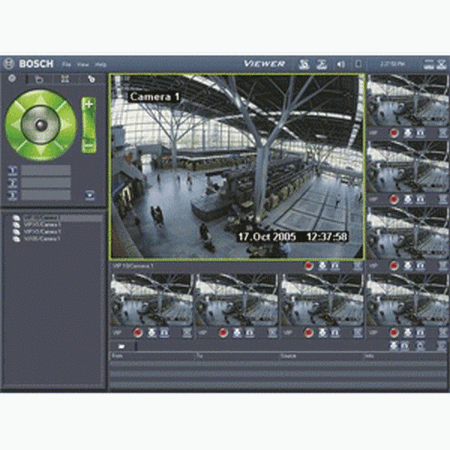Select the last camera in device list

click(42, 239)
